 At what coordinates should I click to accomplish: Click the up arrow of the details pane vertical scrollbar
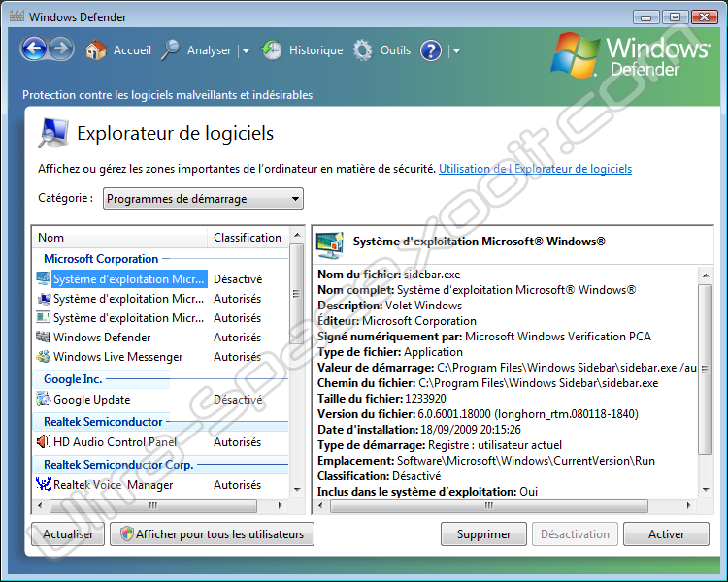coord(706,275)
